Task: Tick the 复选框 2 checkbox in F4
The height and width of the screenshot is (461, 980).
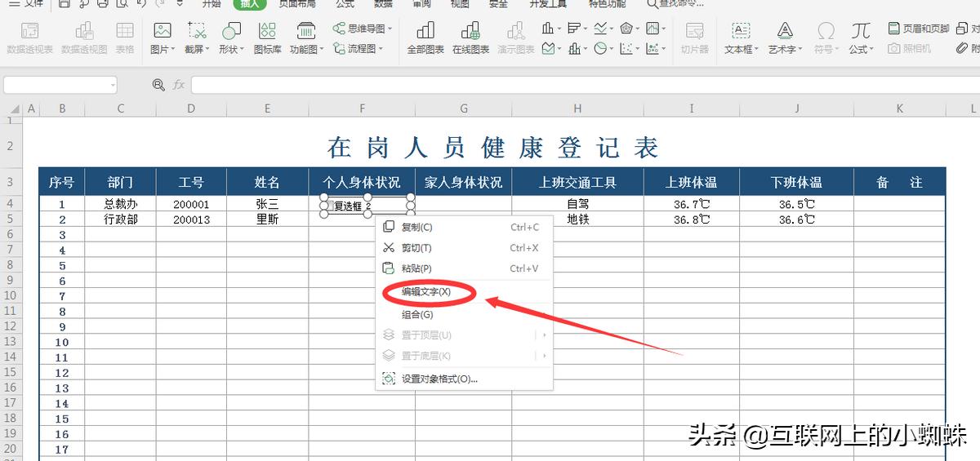Action: click(330, 206)
